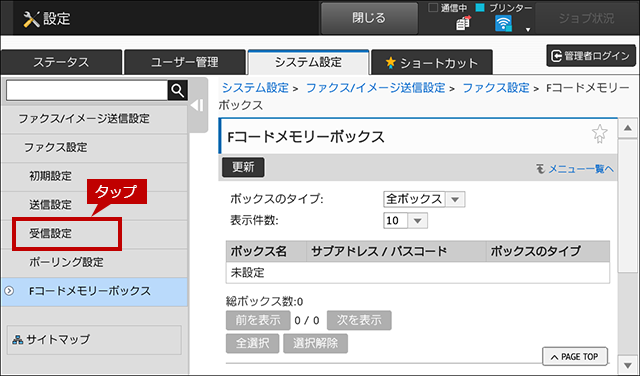Screen dimensions: 640x376
Task: Click the search magnifier icon
Action: pyautogui.click(x=178, y=90)
